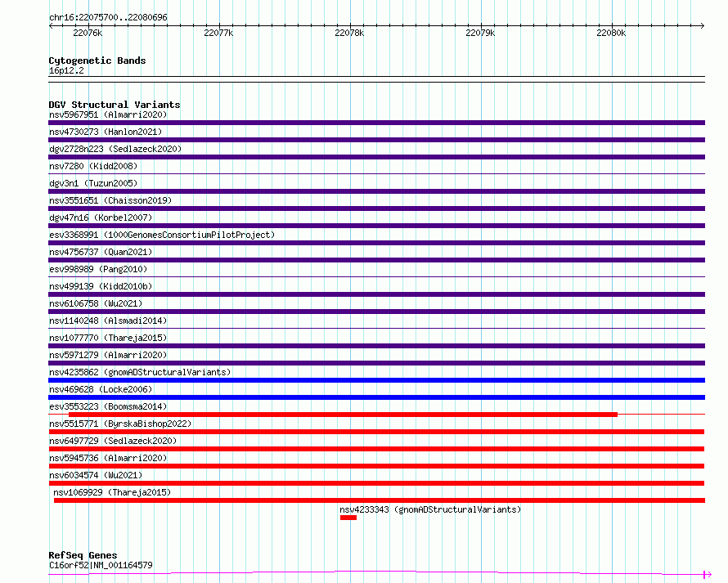Select variant nsv7280 (Kidd2008)

coord(93,166)
